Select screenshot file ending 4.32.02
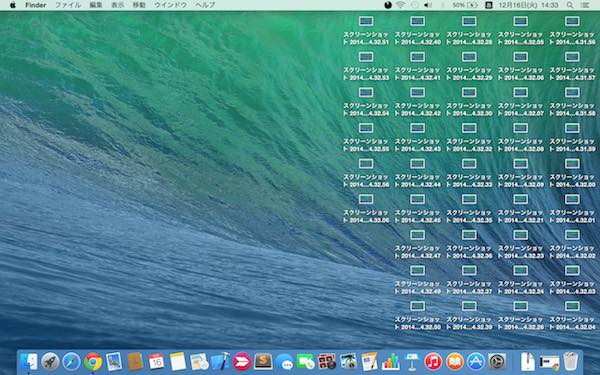The image size is (600, 375). (572, 244)
